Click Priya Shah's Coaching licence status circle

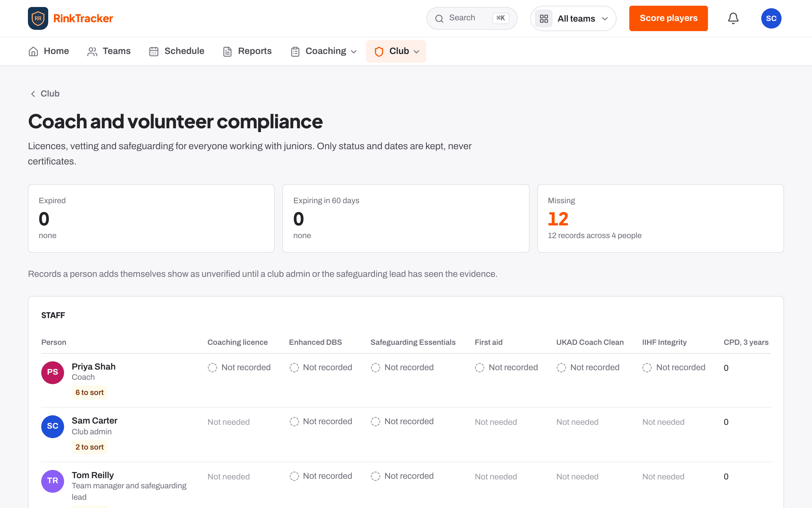[213, 368]
